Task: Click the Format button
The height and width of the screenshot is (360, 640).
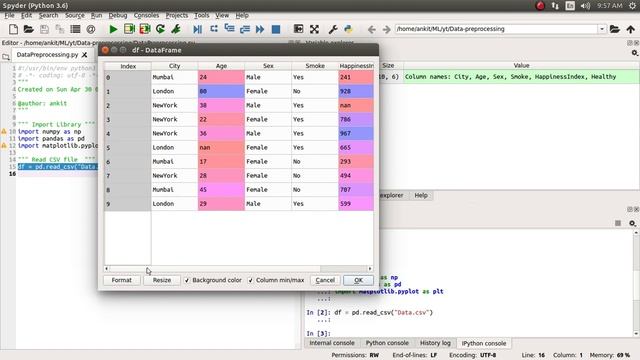Action: (122, 280)
